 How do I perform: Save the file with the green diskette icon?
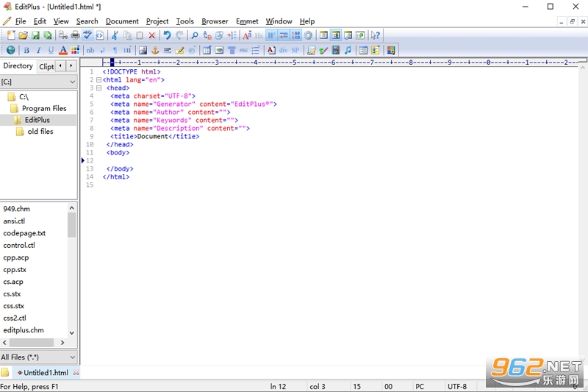tap(35, 35)
